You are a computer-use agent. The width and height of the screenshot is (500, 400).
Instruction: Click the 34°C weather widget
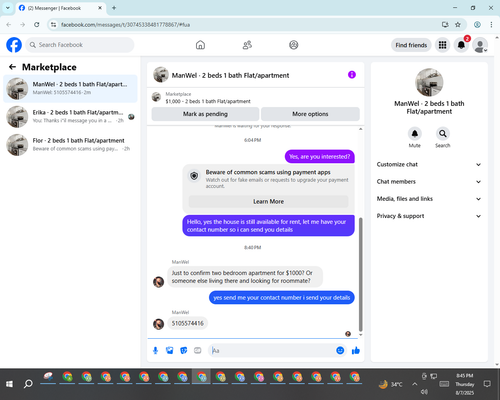pyautogui.click(x=390, y=384)
